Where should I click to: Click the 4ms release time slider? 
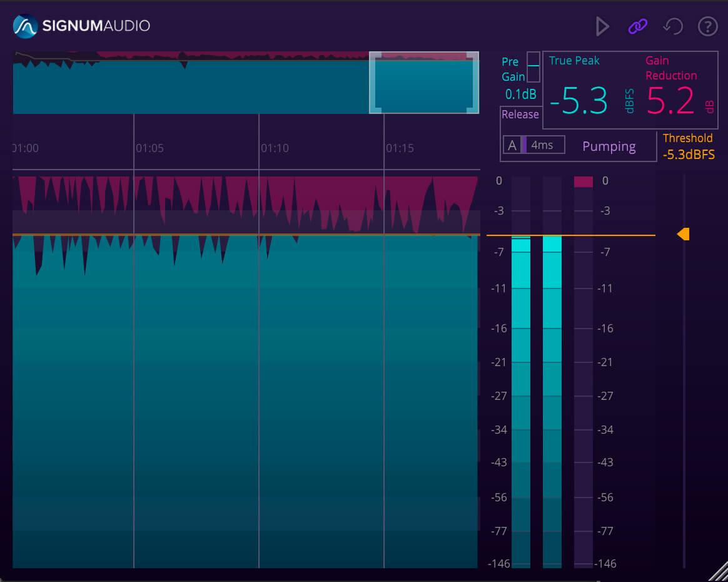pyautogui.click(x=543, y=145)
